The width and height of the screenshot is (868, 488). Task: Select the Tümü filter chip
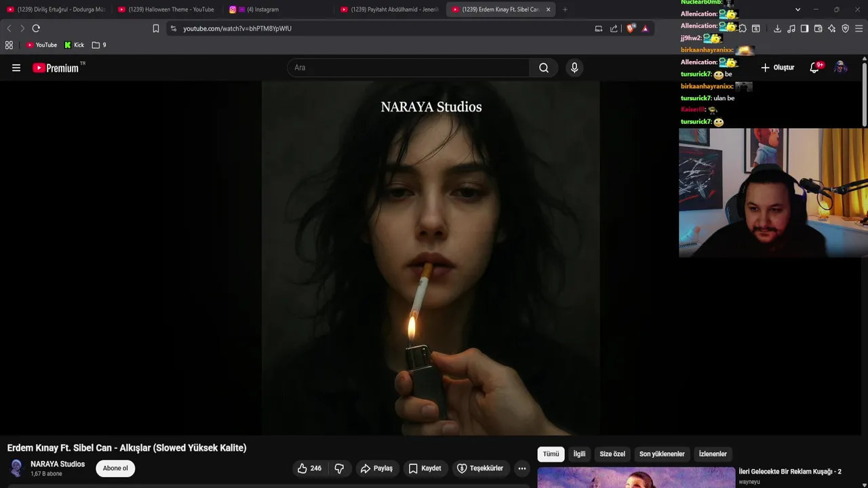pyautogui.click(x=551, y=454)
